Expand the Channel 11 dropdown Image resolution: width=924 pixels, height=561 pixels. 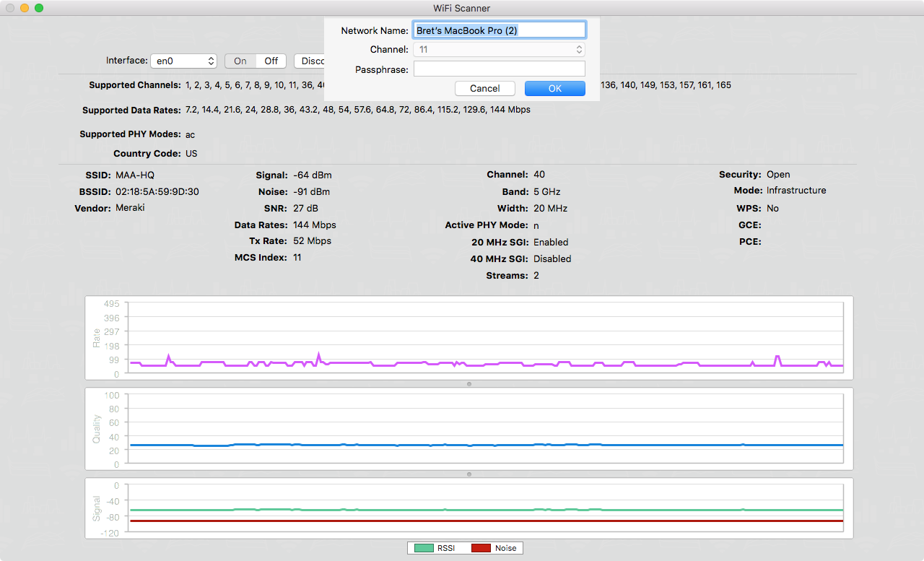tap(499, 50)
